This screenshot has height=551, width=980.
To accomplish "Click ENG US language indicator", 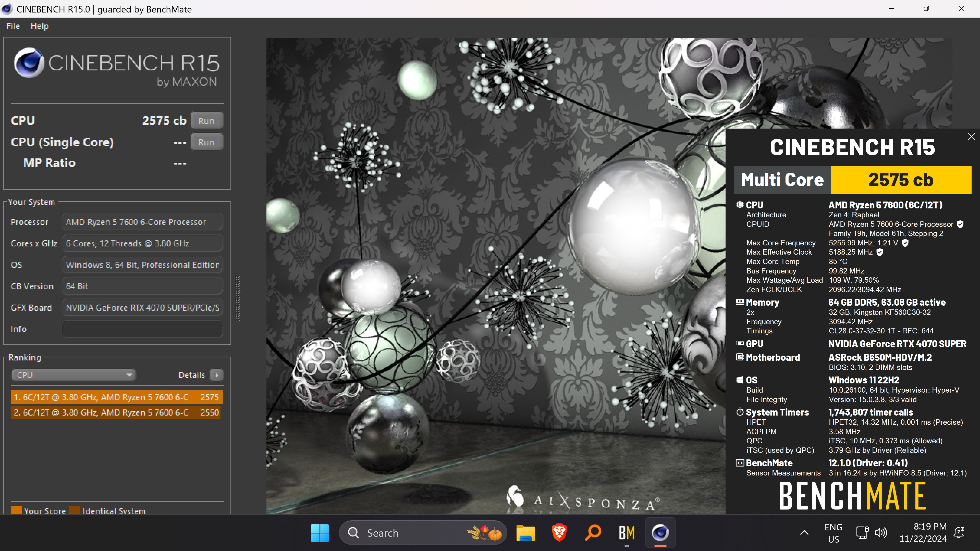I will click(x=833, y=533).
